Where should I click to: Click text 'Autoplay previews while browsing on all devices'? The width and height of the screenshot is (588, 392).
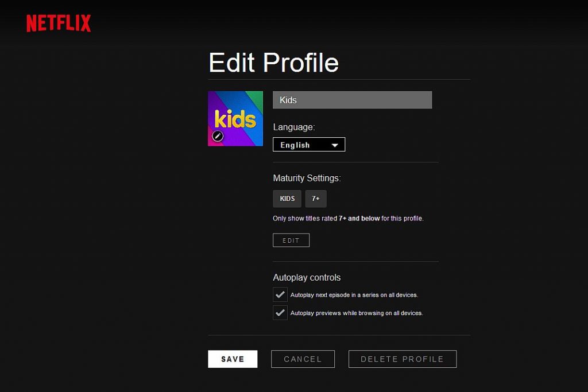(356, 313)
